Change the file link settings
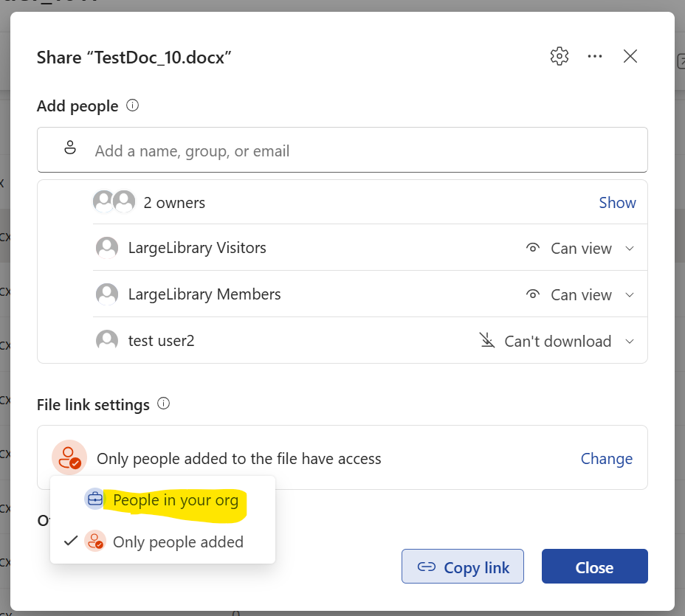This screenshot has height=616, width=685. coord(606,458)
